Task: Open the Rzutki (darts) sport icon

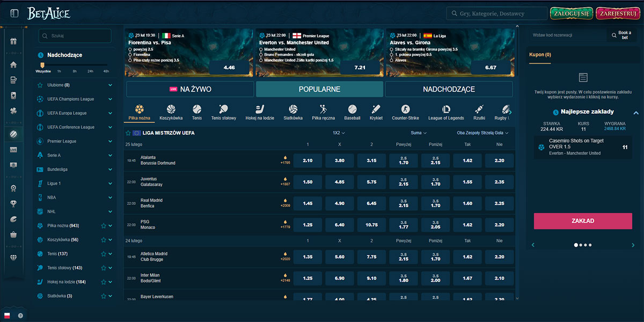Action: click(478, 109)
